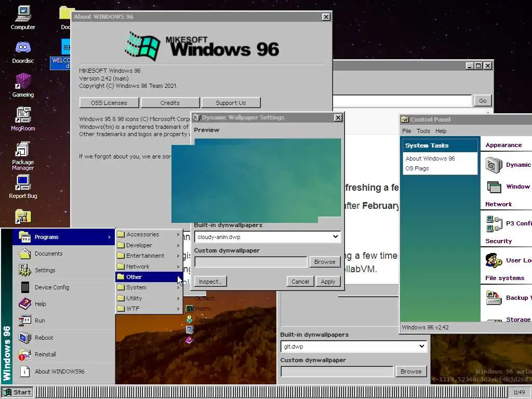Click the Reinstall icon in Start menu
Image resolution: width=532 pixels, height=399 pixels.
click(25, 354)
